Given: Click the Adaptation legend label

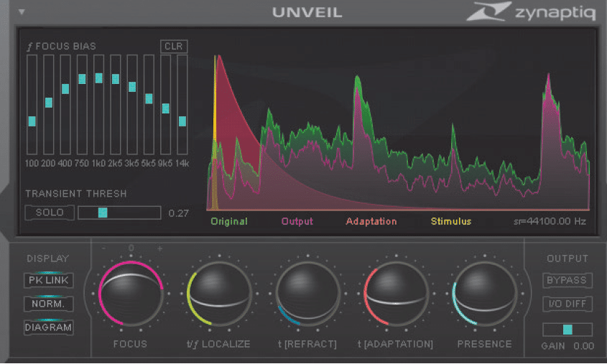Looking at the screenshot, I should tap(371, 221).
